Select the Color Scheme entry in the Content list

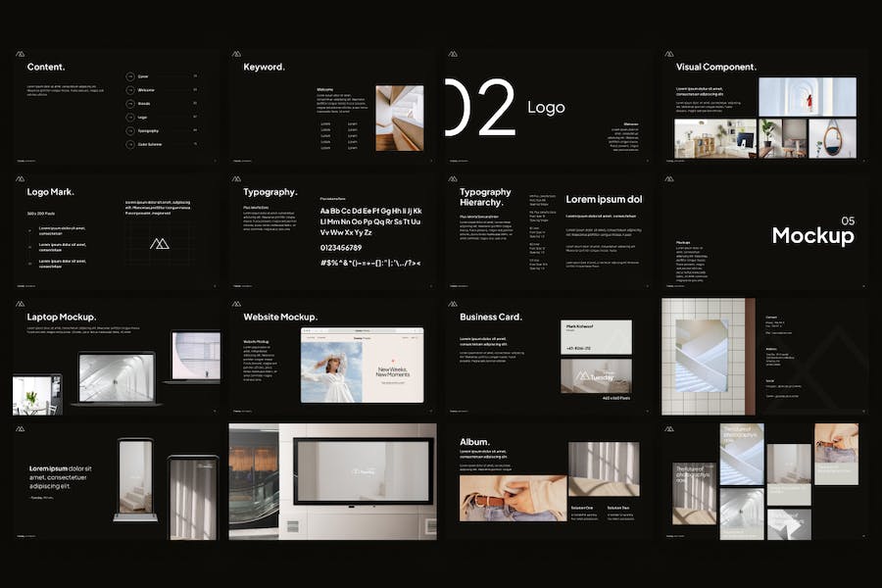[162, 144]
